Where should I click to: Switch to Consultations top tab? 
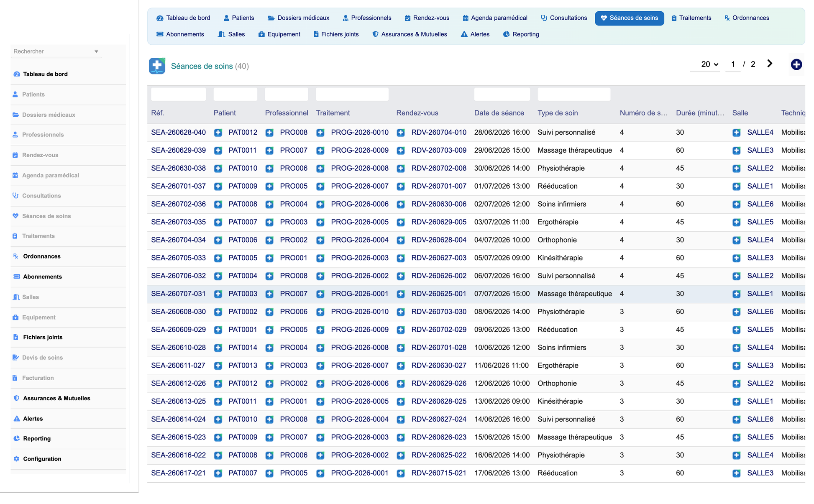pos(564,18)
